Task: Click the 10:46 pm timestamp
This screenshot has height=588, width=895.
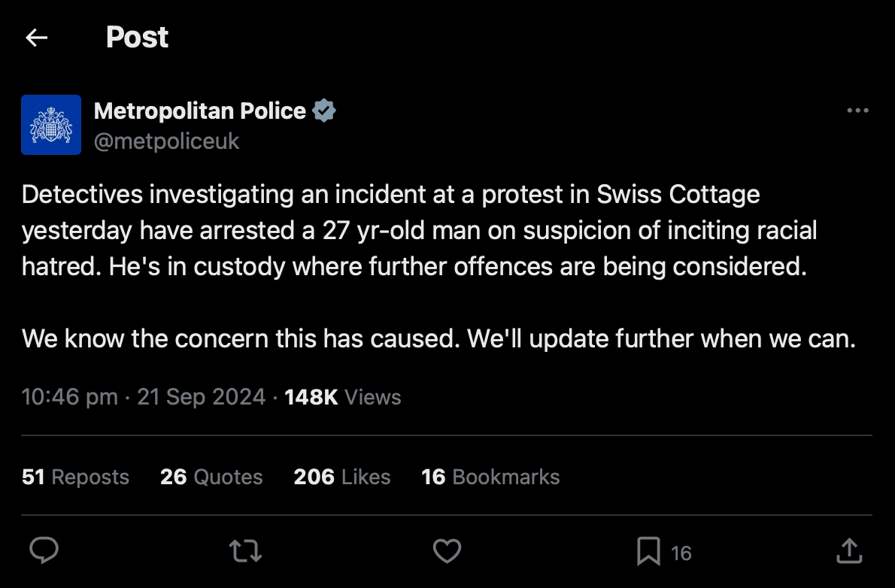Action: coord(69,397)
